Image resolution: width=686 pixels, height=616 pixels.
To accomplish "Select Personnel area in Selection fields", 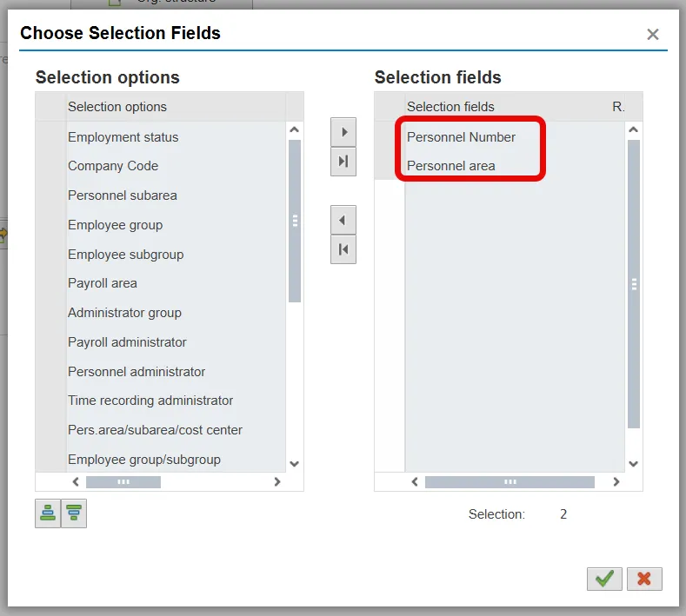I will tap(450, 166).
